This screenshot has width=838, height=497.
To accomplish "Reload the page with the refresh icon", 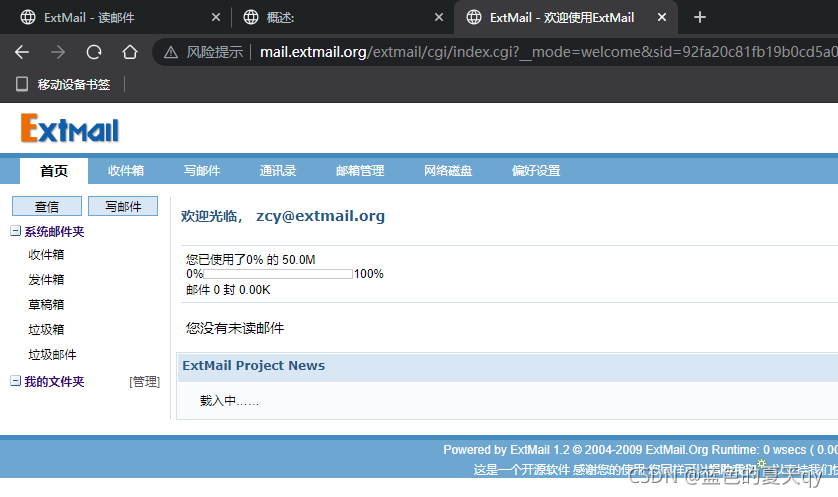I will click(94, 52).
